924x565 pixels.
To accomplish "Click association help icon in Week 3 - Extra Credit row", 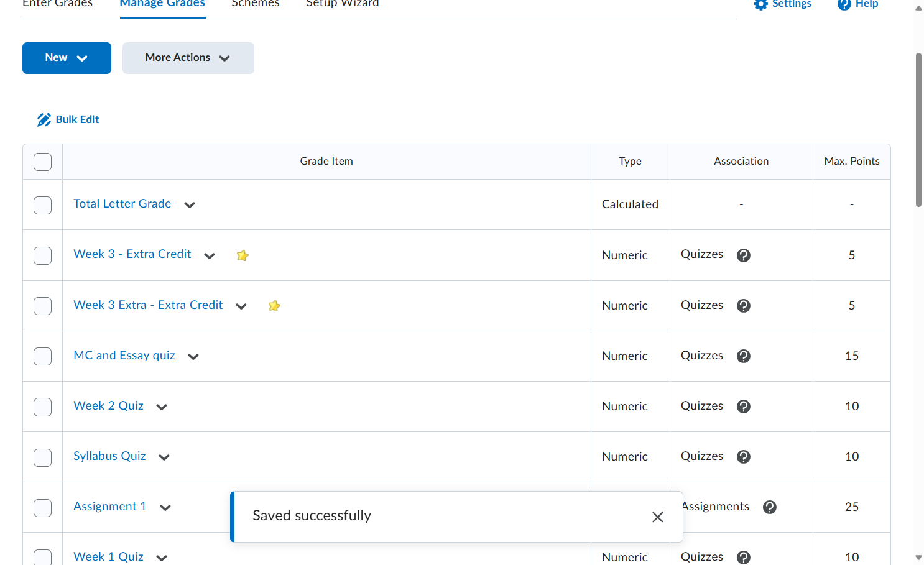I will pos(744,255).
